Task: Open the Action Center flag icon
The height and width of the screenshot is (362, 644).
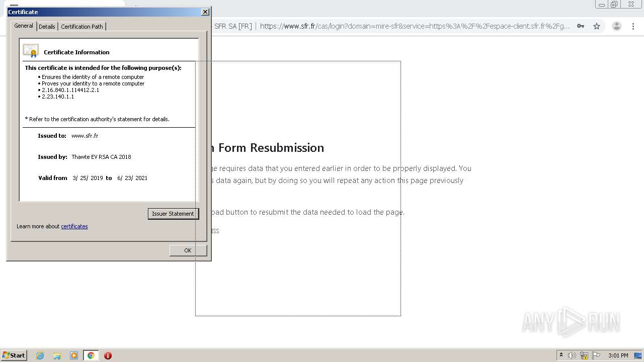Action: click(596, 355)
